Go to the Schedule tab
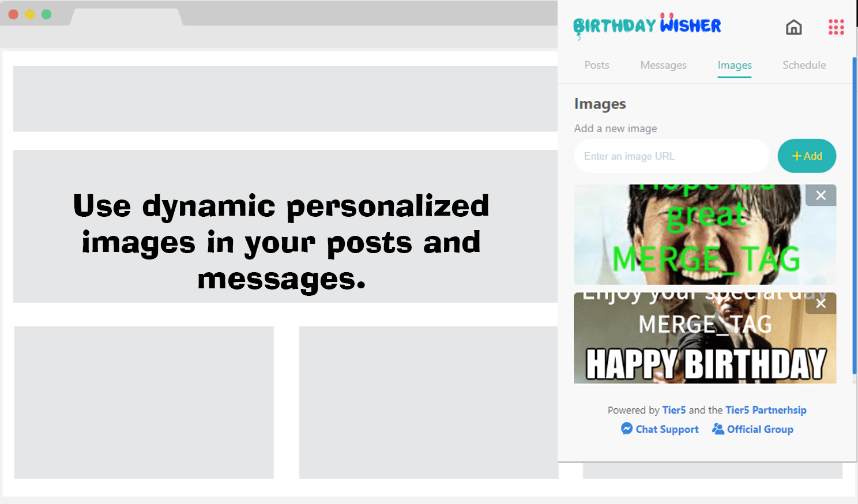This screenshot has height=504, width=858. point(804,65)
